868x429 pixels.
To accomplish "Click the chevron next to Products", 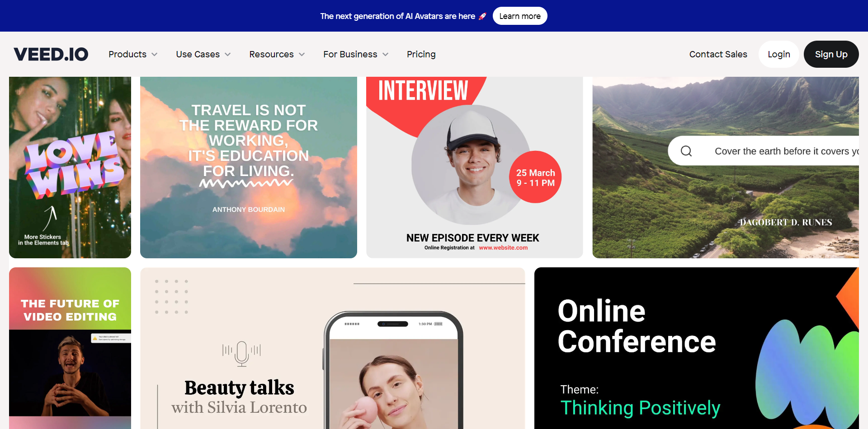I will (x=155, y=55).
